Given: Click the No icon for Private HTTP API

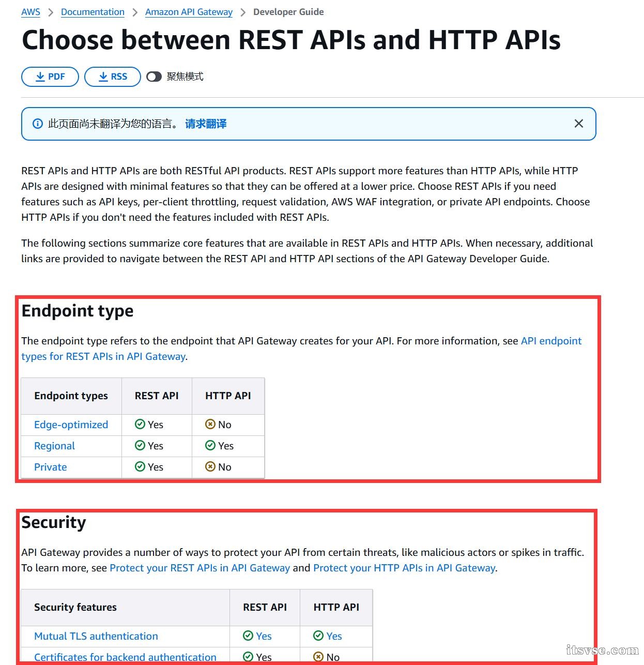Looking at the screenshot, I should [x=210, y=466].
